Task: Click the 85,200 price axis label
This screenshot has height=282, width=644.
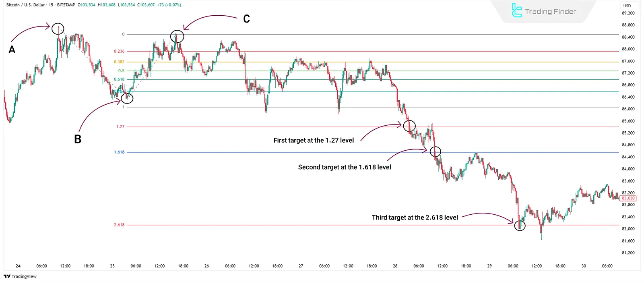Action: coord(628,133)
